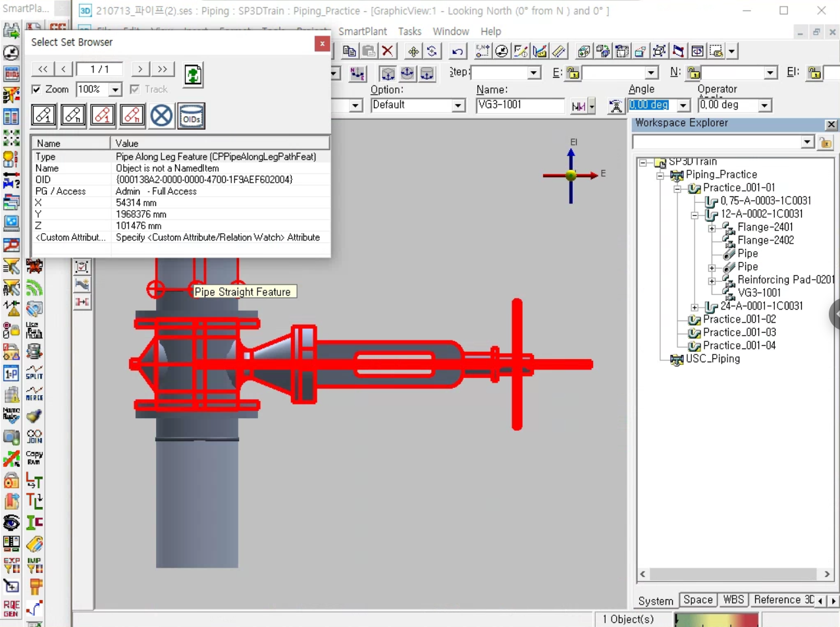The height and width of the screenshot is (627, 840).
Task: Open the Operator Angle dropdown
Action: 765,105
